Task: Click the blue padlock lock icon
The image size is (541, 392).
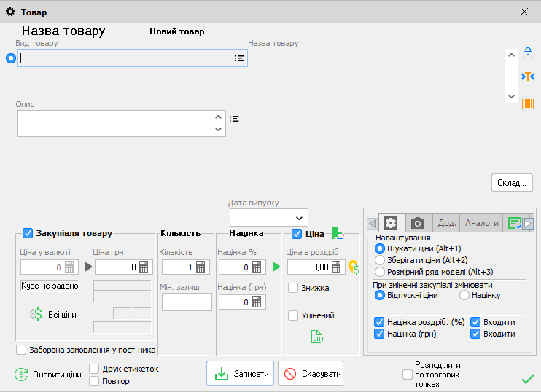Action: 528,53
